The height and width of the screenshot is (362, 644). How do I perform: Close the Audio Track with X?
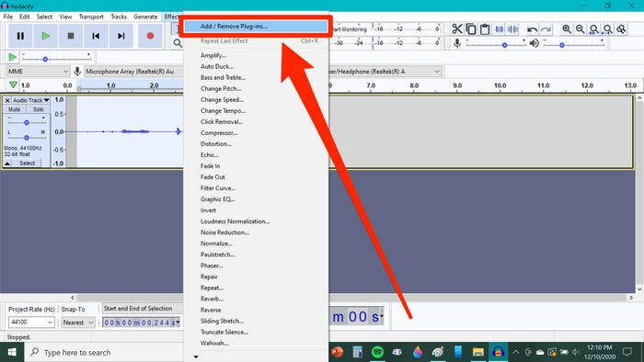(x=7, y=100)
